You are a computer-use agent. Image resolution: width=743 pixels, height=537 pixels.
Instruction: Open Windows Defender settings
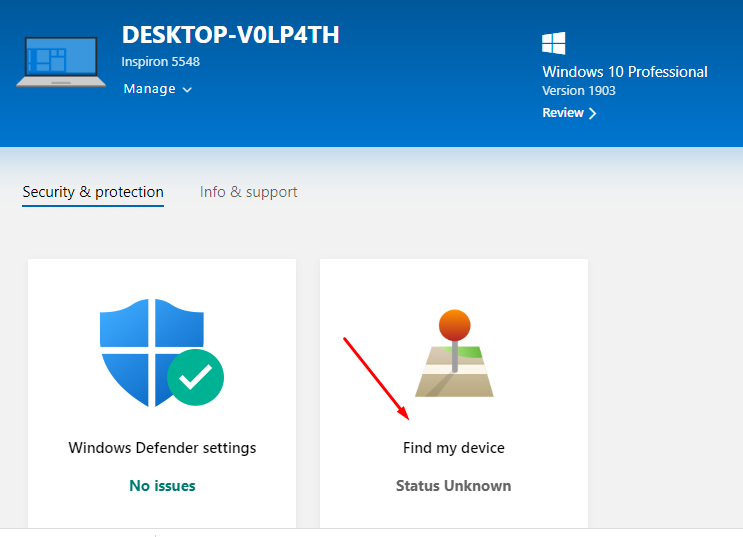(162, 448)
